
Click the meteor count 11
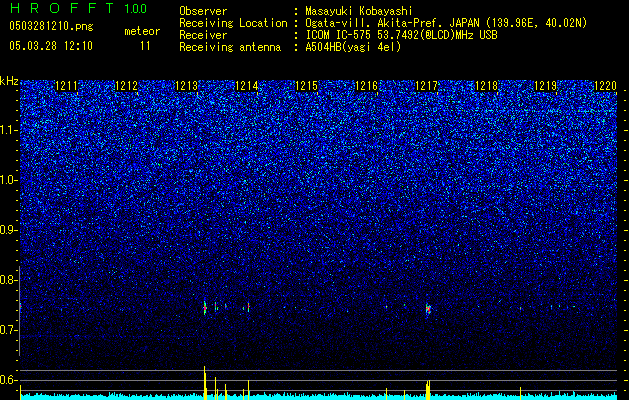145,46
